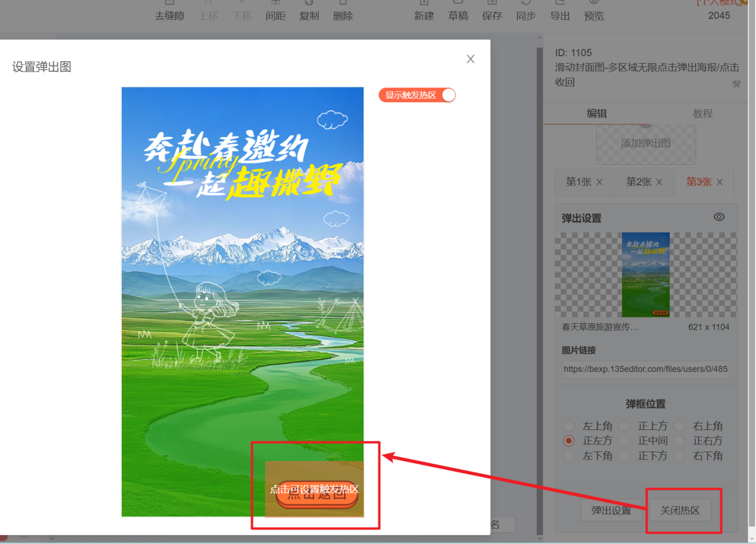Image resolution: width=756 pixels, height=544 pixels.
Task: Select the 左上角 position radio
Action: click(x=568, y=426)
